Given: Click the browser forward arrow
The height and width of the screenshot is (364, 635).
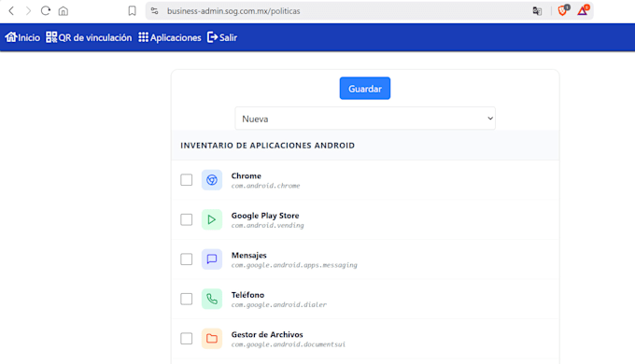Looking at the screenshot, I should click(28, 11).
